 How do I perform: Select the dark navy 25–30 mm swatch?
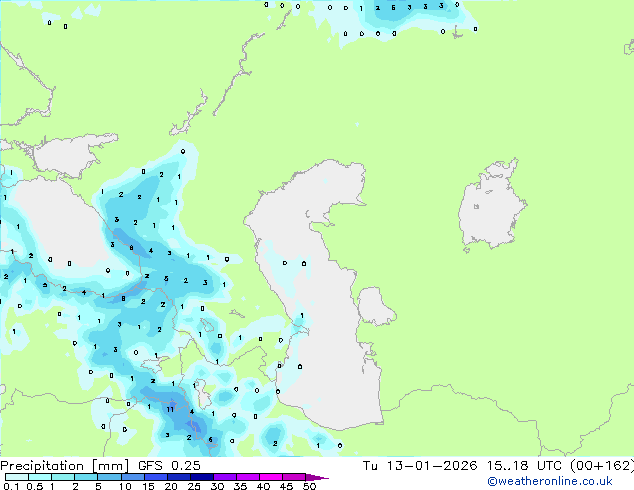(x=201, y=477)
